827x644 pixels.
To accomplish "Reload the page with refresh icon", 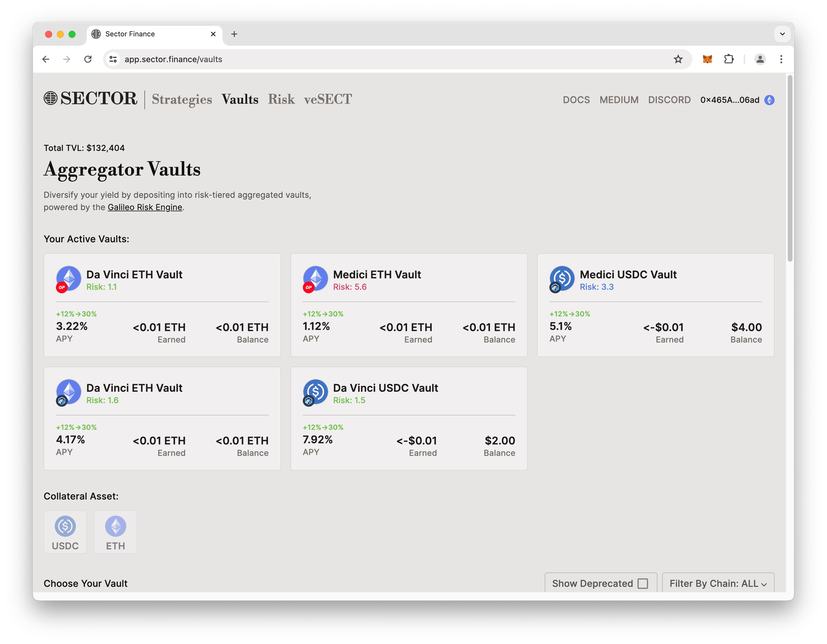I will tap(88, 59).
